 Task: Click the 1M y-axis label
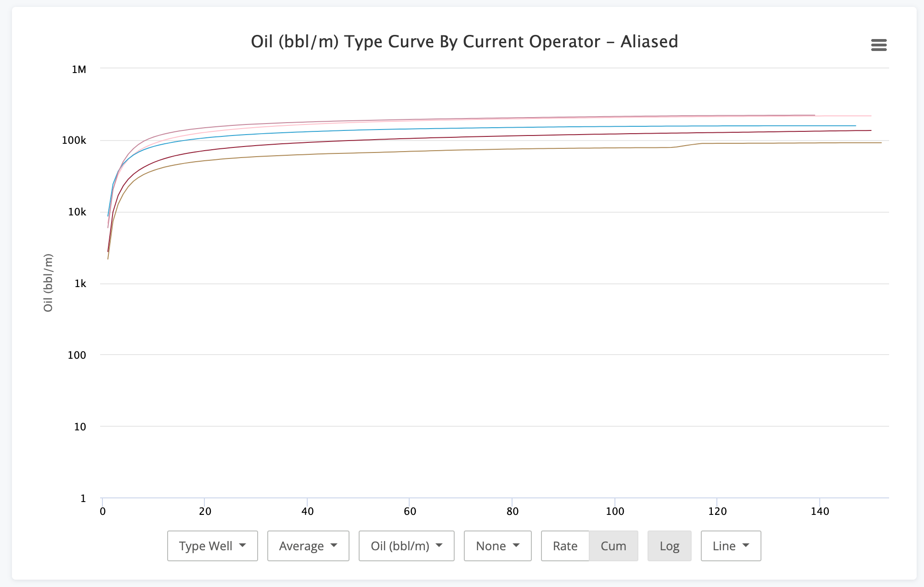[x=79, y=69]
